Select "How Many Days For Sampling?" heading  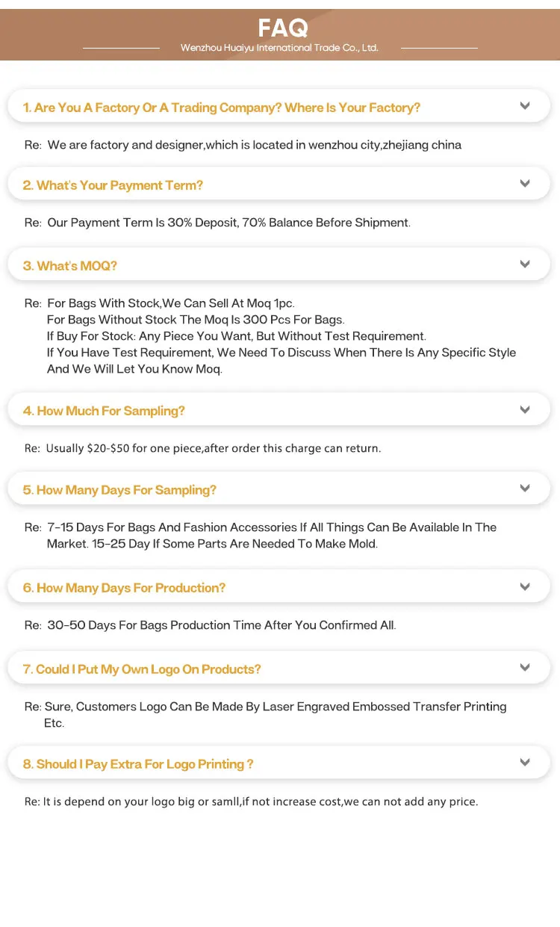(119, 490)
